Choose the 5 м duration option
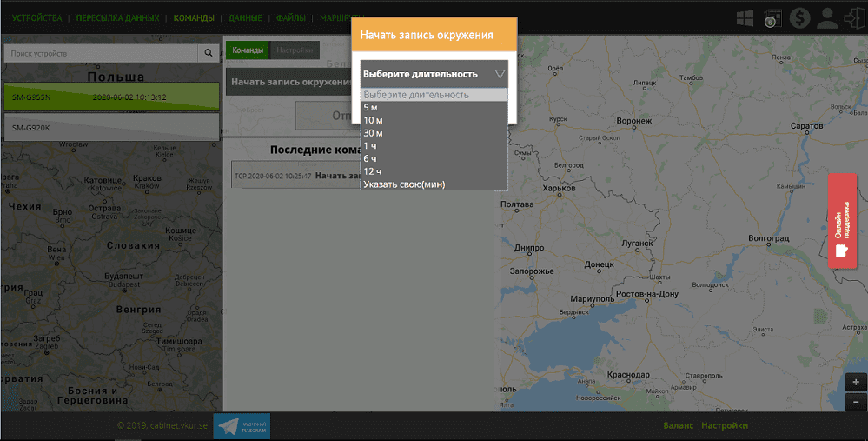The height and width of the screenshot is (441, 868). pos(371,107)
